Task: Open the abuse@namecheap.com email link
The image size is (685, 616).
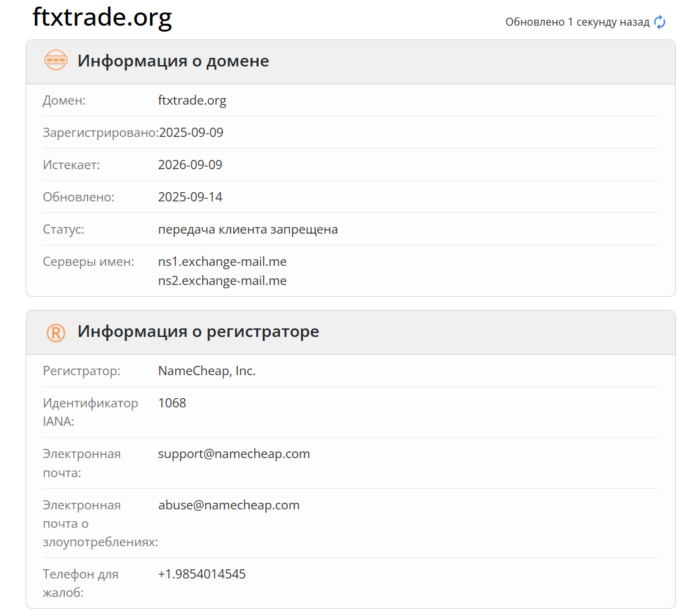Action: pyautogui.click(x=229, y=505)
